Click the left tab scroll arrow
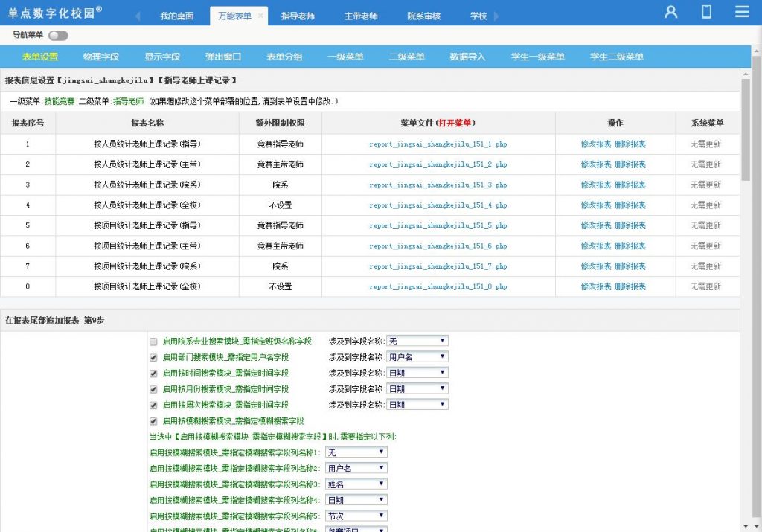762x532 pixels. tap(138, 16)
